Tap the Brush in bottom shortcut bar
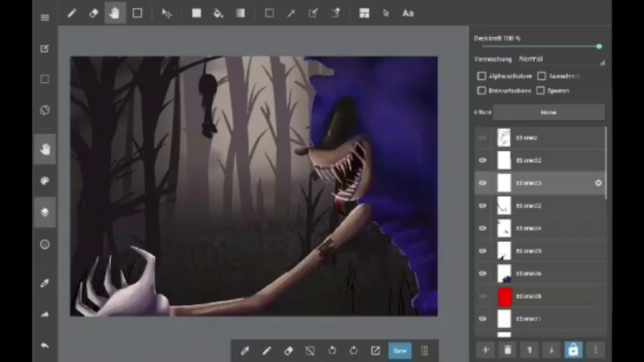The height and width of the screenshot is (362, 644). coord(267,351)
